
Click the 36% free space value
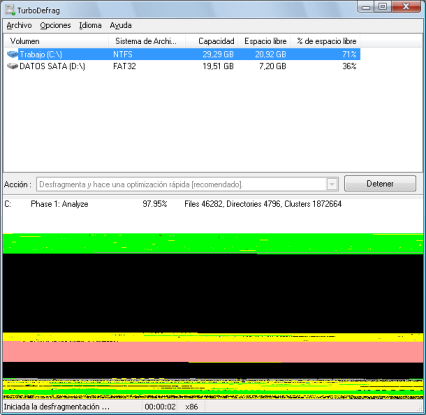point(349,66)
